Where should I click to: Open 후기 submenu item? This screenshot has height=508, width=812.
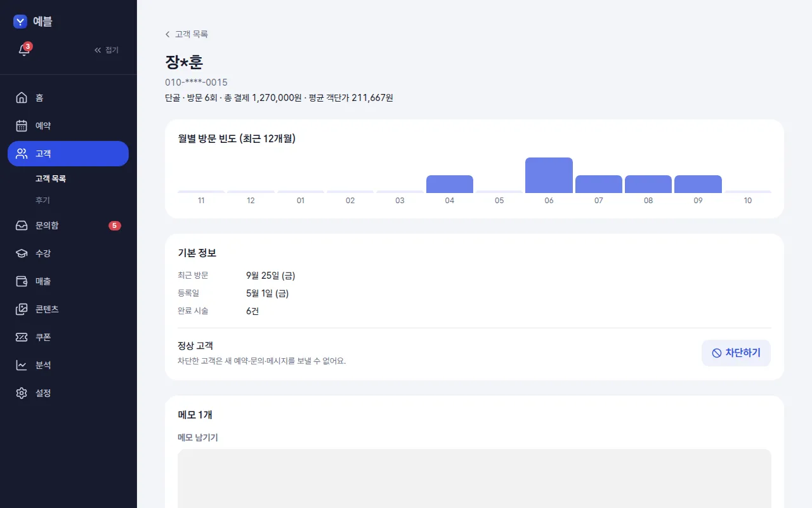[x=43, y=200]
